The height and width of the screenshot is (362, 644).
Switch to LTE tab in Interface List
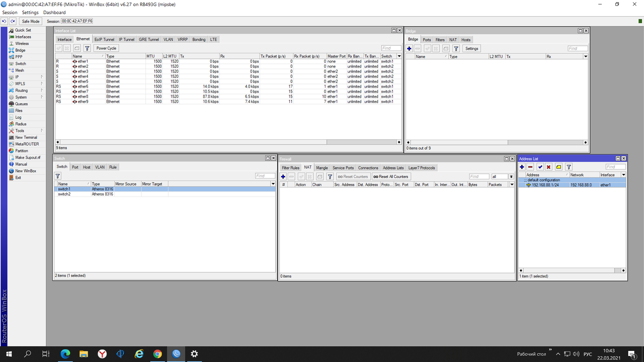point(214,39)
